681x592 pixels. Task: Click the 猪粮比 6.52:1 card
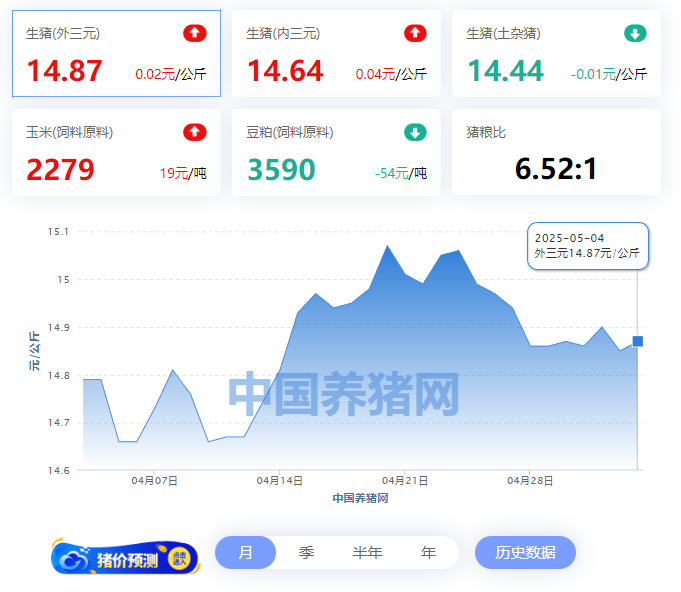pos(556,152)
